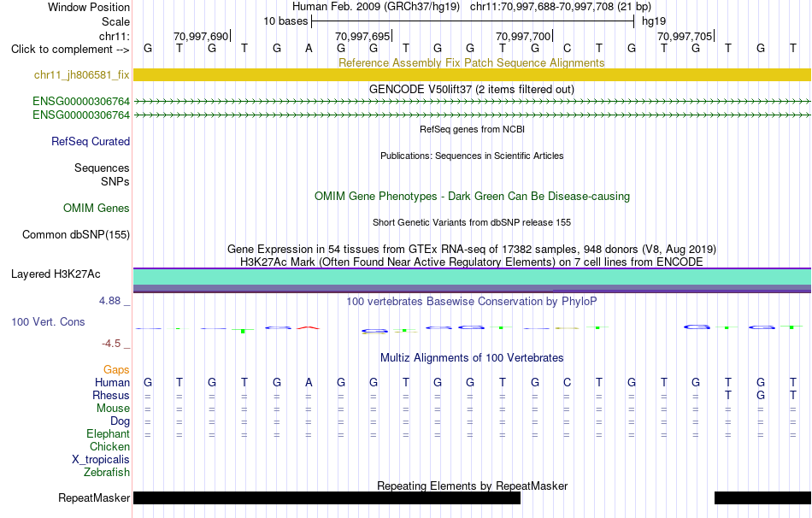Click base C in the Human alignment row

(567, 382)
